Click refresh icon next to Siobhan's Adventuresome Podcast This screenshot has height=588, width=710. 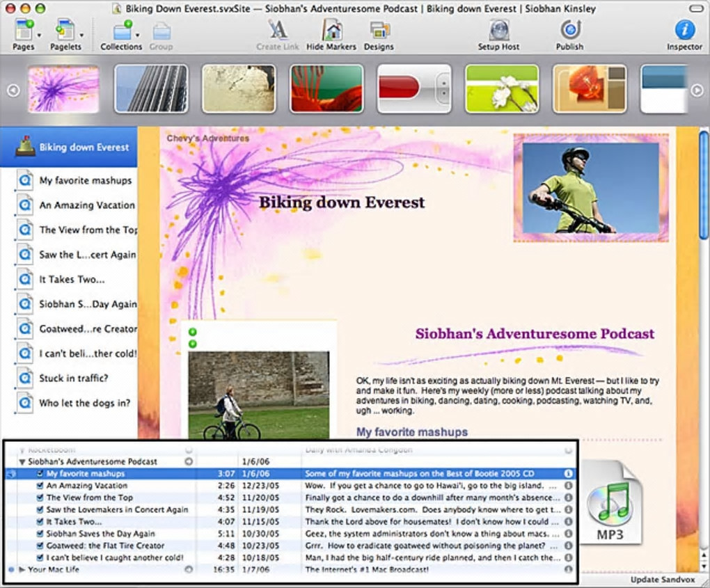click(x=189, y=461)
